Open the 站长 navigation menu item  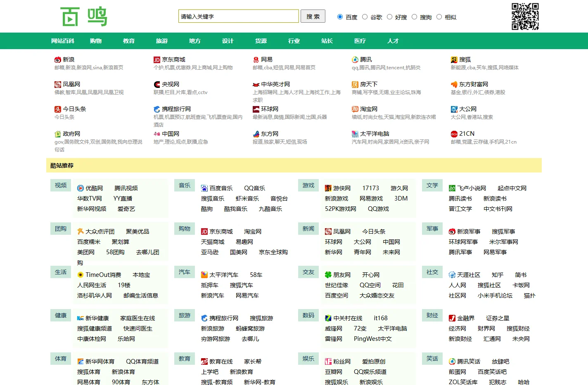coord(327,41)
